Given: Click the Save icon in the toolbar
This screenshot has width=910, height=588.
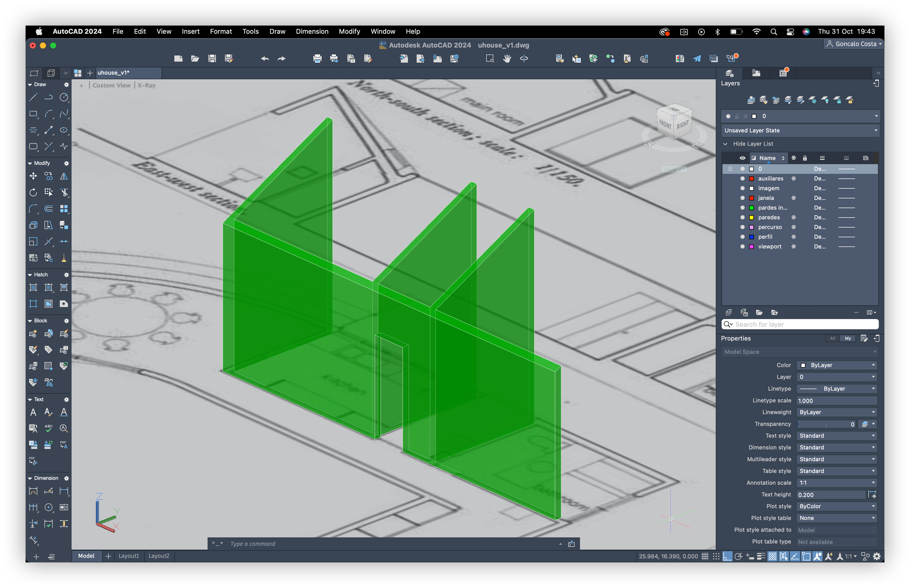Looking at the screenshot, I should tap(212, 59).
